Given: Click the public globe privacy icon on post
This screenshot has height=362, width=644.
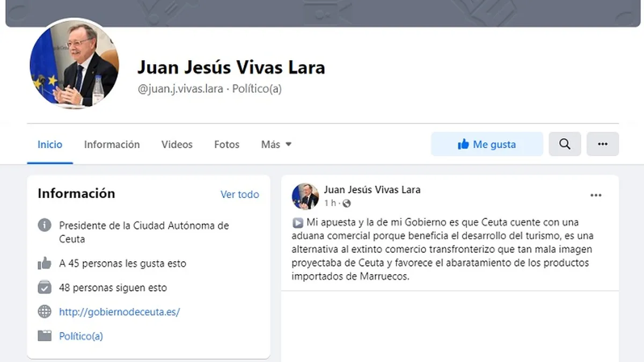Looking at the screenshot, I should (x=347, y=203).
